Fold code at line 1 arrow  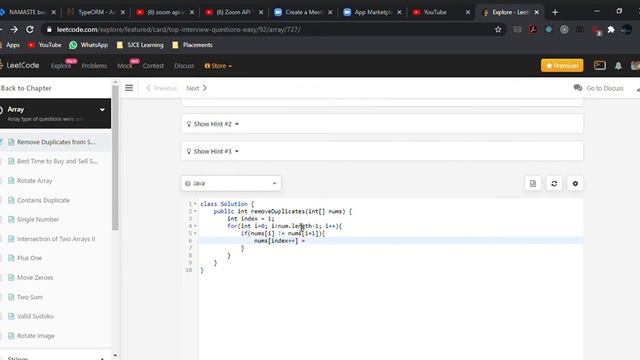pyautogui.click(x=195, y=204)
